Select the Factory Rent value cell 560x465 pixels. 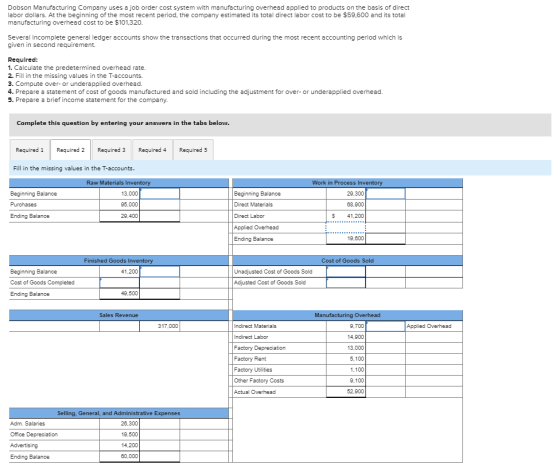coord(346,359)
